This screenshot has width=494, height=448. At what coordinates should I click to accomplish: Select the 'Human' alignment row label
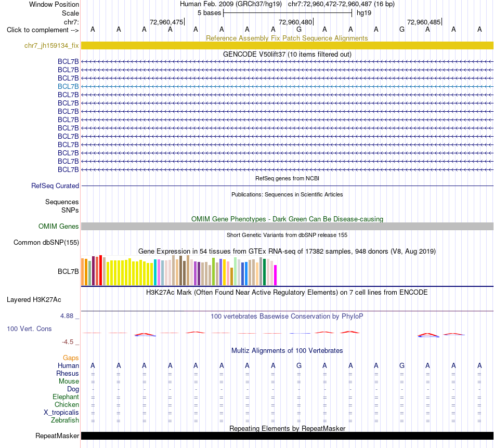point(68,365)
